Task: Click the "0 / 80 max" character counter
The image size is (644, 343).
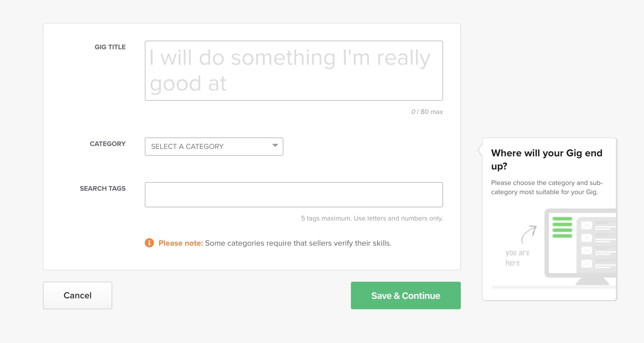Action: [427, 112]
